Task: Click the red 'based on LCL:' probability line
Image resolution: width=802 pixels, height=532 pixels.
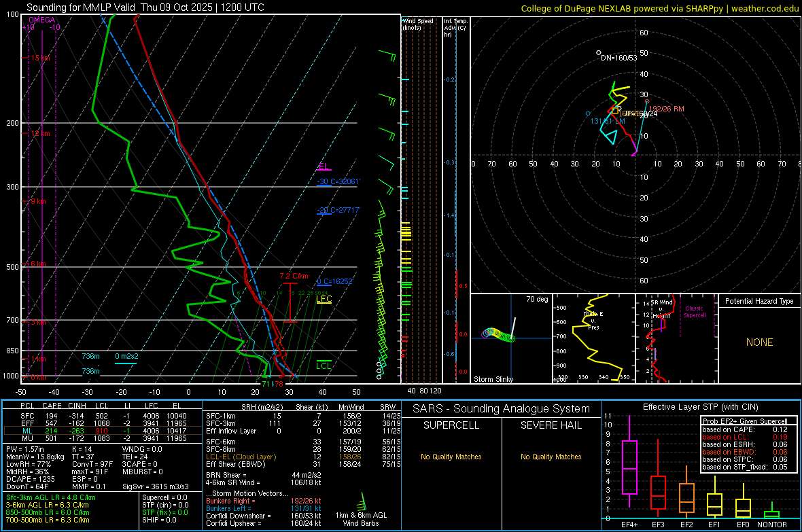Action: pyautogui.click(x=745, y=437)
